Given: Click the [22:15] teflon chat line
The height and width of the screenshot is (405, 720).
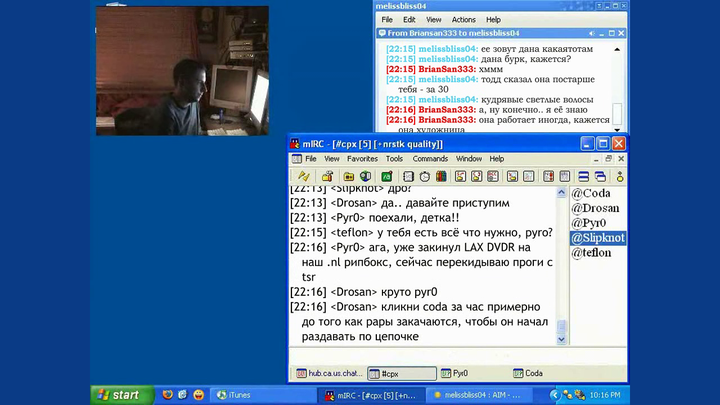Looking at the screenshot, I should point(422,233).
